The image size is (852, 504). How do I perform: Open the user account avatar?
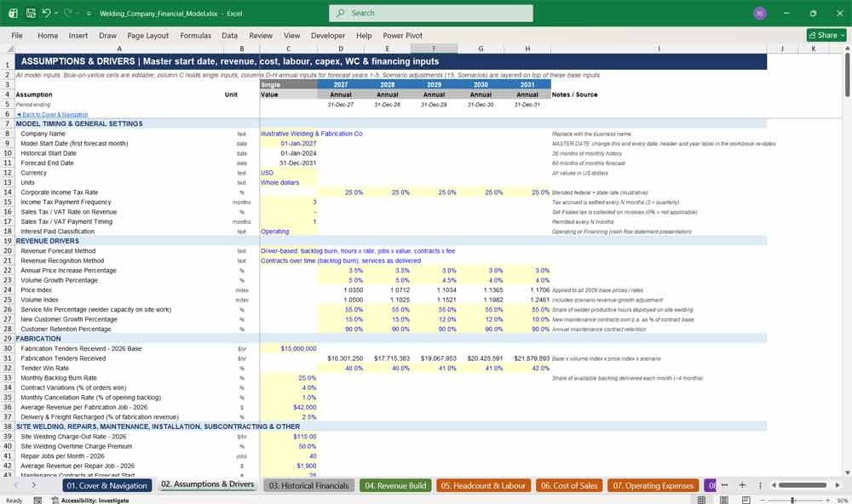[x=760, y=14]
